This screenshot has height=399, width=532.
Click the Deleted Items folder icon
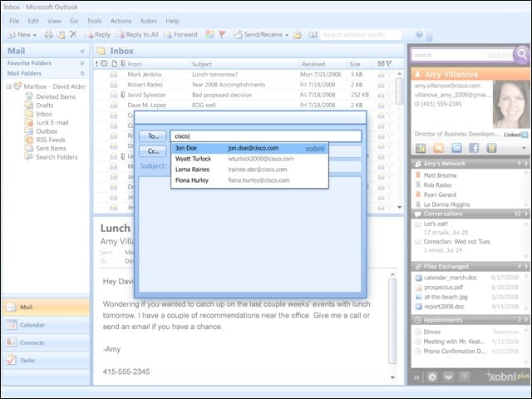click(x=29, y=96)
